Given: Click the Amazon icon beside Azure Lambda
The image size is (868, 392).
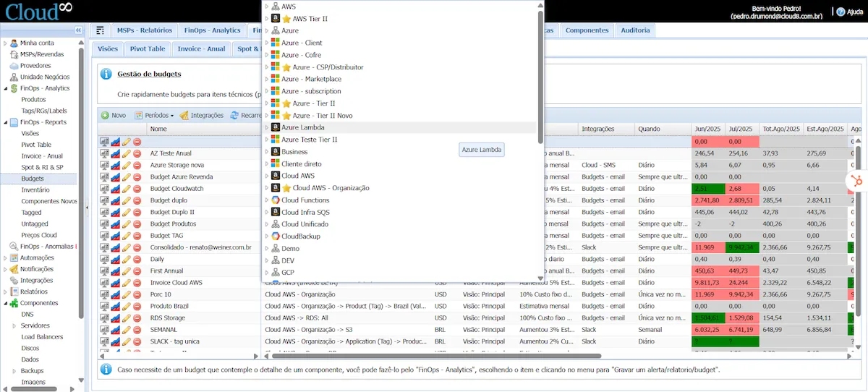Looking at the screenshot, I should click(x=276, y=127).
